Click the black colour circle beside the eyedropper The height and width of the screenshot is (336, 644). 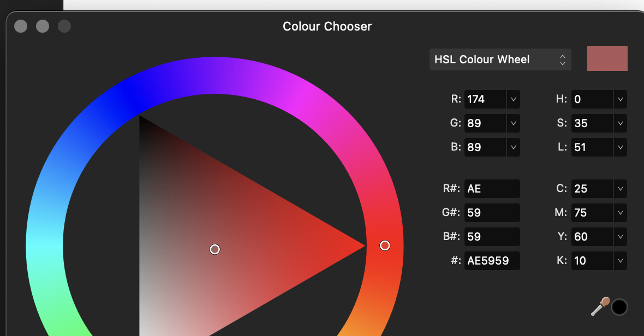click(619, 307)
